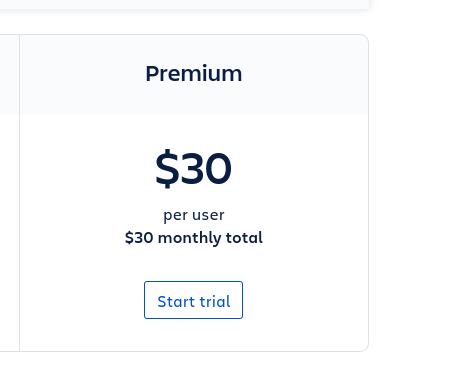Click the bottom edge of the card above
The width and height of the screenshot is (454, 375).
(183, 8)
